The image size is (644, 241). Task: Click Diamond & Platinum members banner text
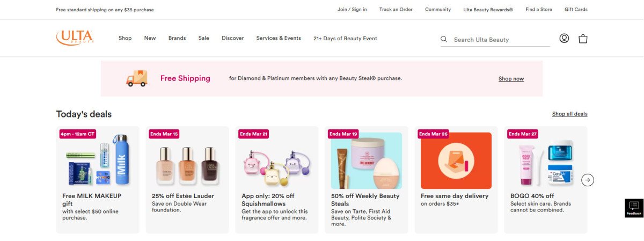316,78
